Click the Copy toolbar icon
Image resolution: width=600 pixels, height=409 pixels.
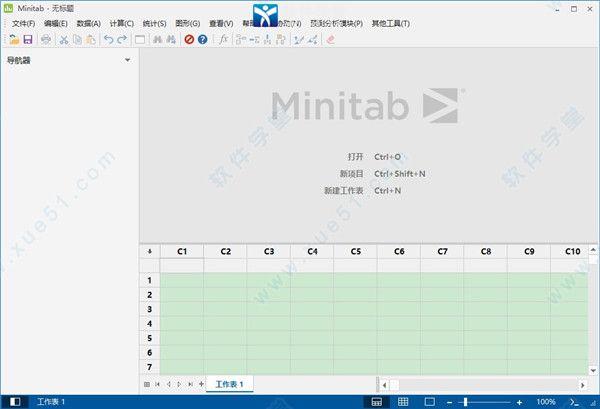coord(77,39)
